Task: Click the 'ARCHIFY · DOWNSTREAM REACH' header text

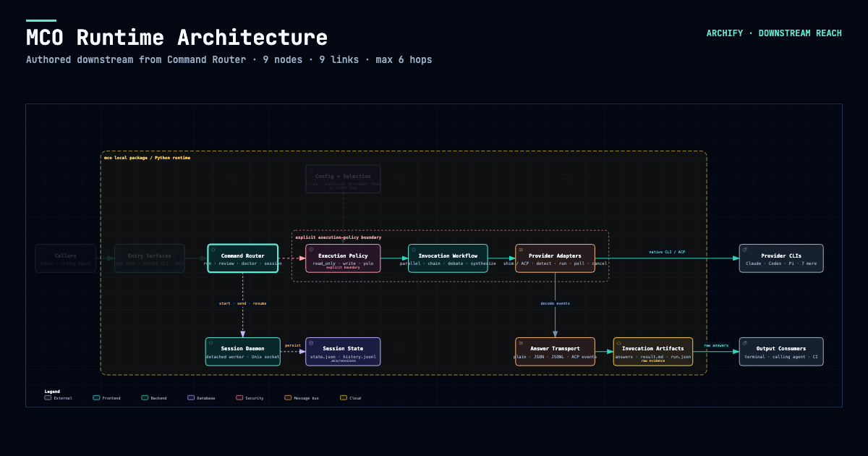Action: point(774,33)
